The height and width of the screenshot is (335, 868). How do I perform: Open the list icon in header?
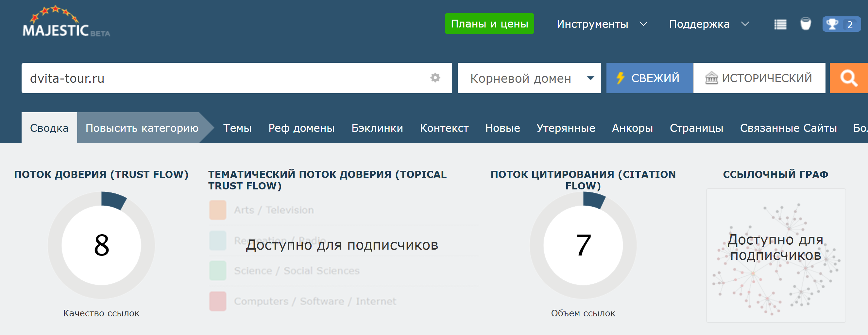click(x=780, y=24)
